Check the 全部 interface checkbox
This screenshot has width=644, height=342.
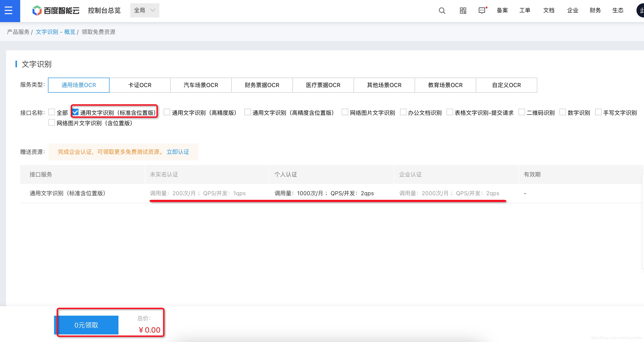52,112
